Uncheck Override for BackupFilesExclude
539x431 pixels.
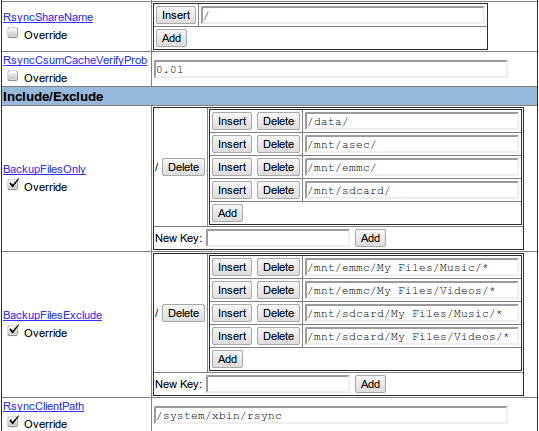[13, 331]
